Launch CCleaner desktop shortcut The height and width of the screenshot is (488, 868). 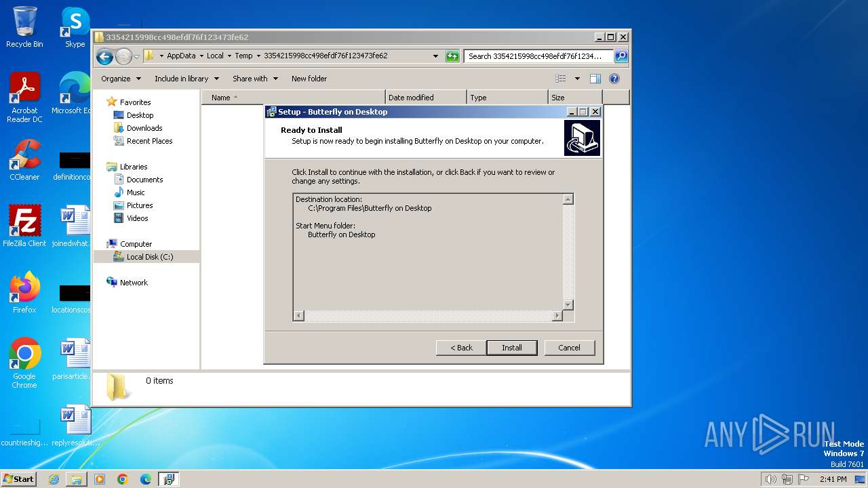pos(24,161)
